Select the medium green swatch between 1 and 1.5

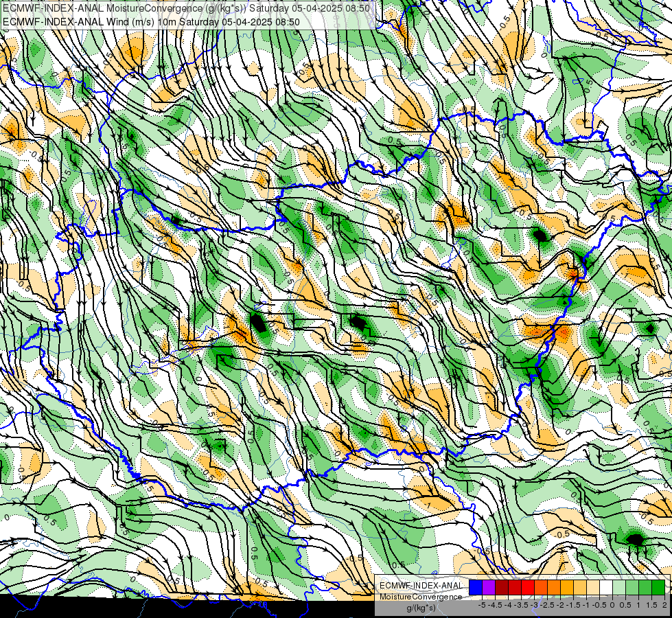click(646, 588)
